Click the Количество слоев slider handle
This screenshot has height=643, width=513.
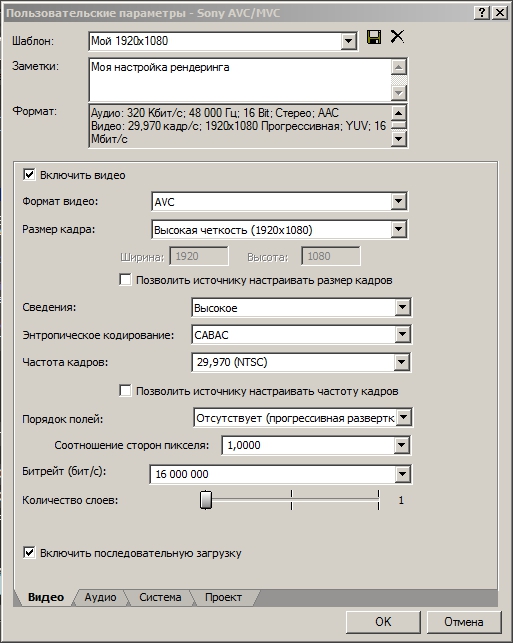[206, 500]
